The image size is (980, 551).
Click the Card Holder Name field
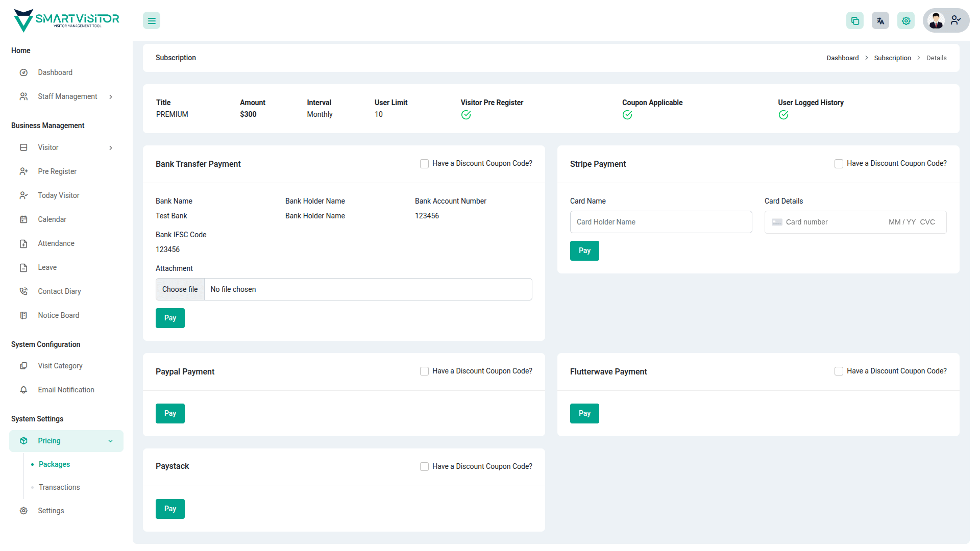(x=661, y=222)
